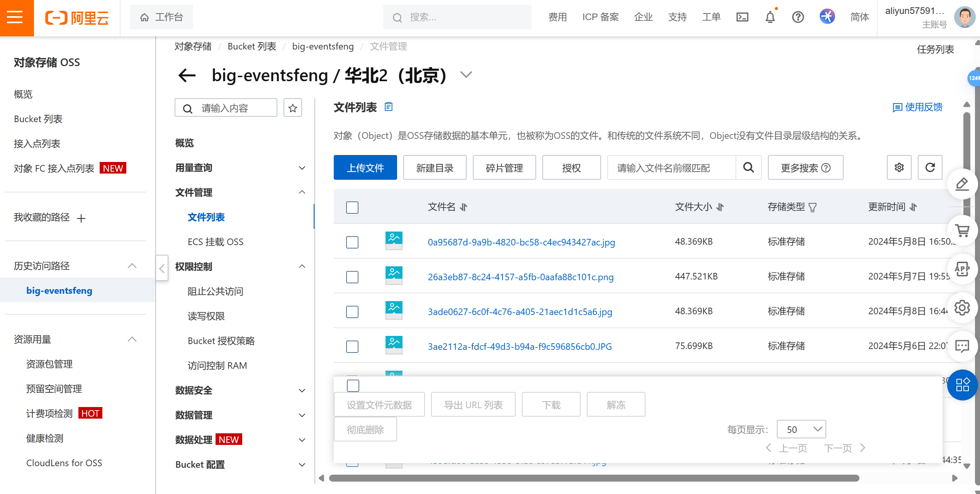Go back using the left arrow
980x494 pixels.
click(187, 75)
